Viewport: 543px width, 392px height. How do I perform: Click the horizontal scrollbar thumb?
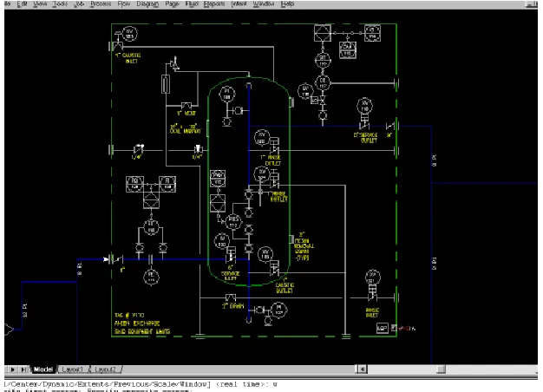point(442,369)
